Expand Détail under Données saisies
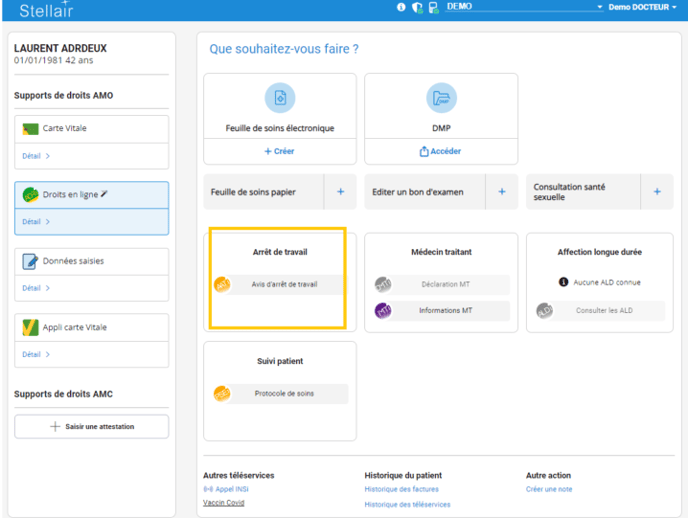This screenshot has height=518, width=688. [x=36, y=288]
